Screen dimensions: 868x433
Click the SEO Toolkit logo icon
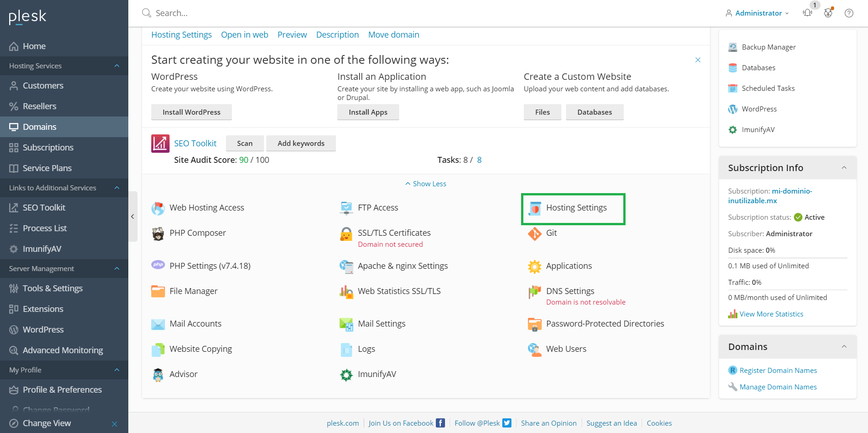[x=160, y=144]
